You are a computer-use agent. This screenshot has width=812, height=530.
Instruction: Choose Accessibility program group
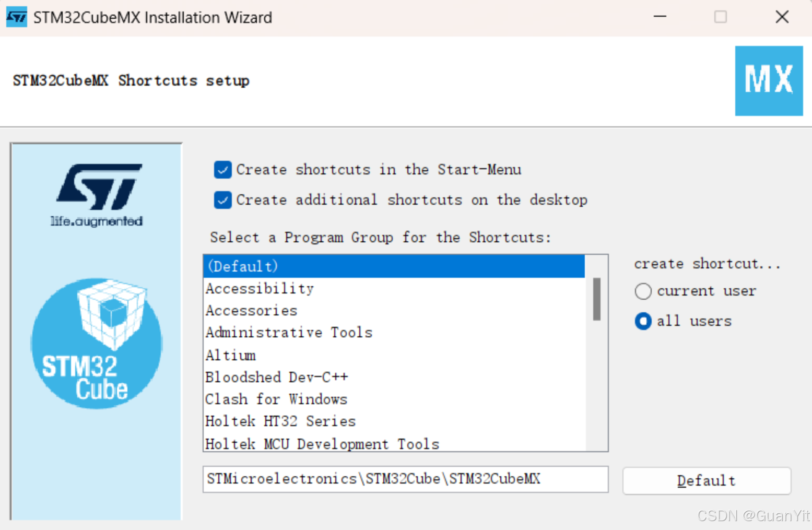[394, 288]
